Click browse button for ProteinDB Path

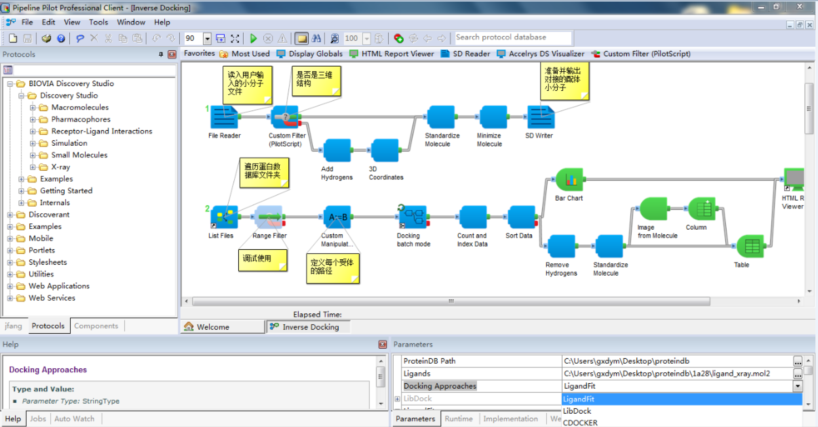point(798,361)
